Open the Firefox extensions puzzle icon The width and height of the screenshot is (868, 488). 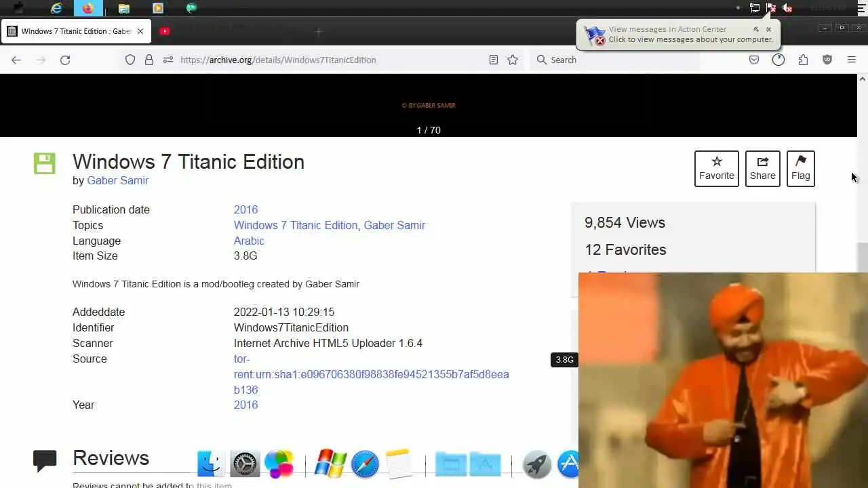coord(803,60)
